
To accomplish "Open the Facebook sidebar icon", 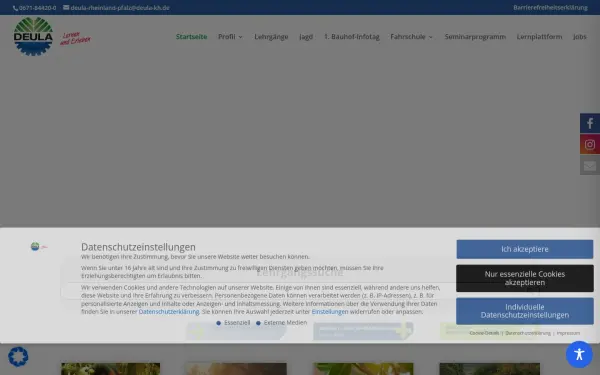I will coord(590,123).
